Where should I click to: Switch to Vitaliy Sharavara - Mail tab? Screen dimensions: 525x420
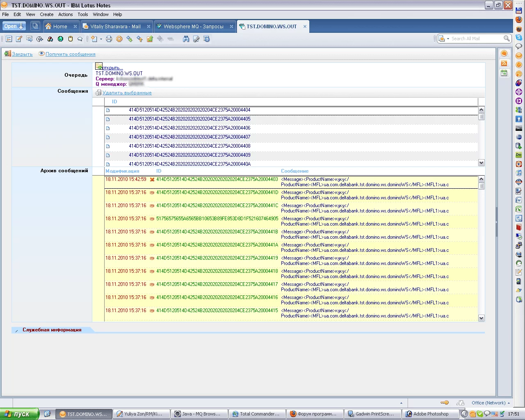(x=115, y=27)
